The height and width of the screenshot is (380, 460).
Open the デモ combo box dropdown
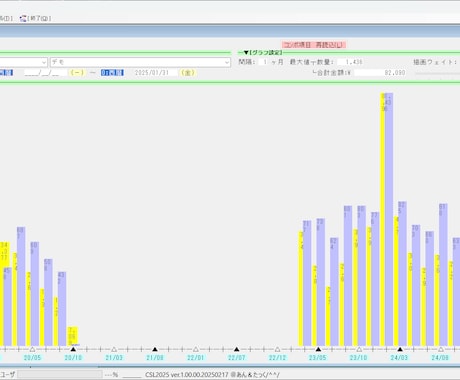click(227, 62)
